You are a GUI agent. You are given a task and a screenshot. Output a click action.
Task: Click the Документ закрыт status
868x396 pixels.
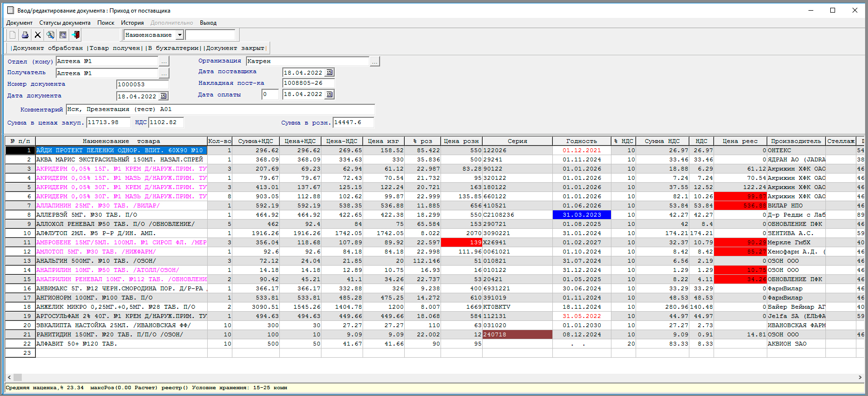[x=235, y=48]
